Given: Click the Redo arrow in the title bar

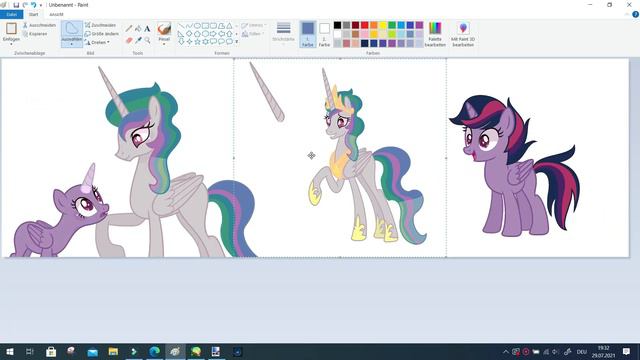Looking at the screenshot, I should 25,5.
